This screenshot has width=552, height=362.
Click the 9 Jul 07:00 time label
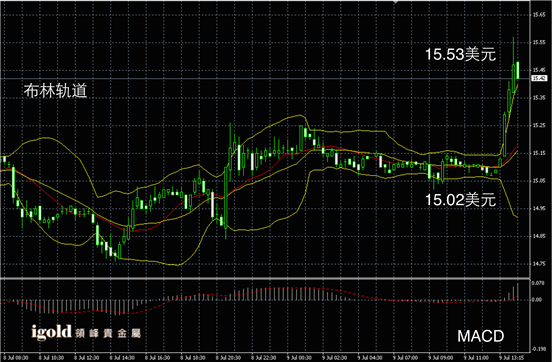click(405, 357)
